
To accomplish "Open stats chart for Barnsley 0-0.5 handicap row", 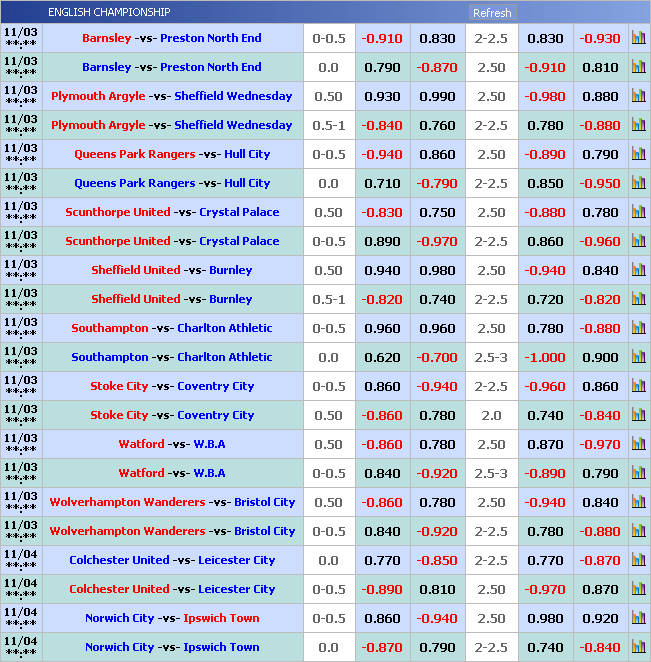I will pyautogui.click(x=638, y=39).
